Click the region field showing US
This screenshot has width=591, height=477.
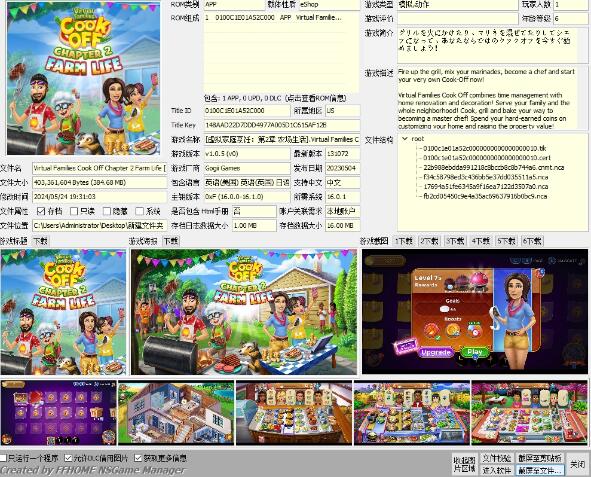pyautogui.click(x=343, y=111)
